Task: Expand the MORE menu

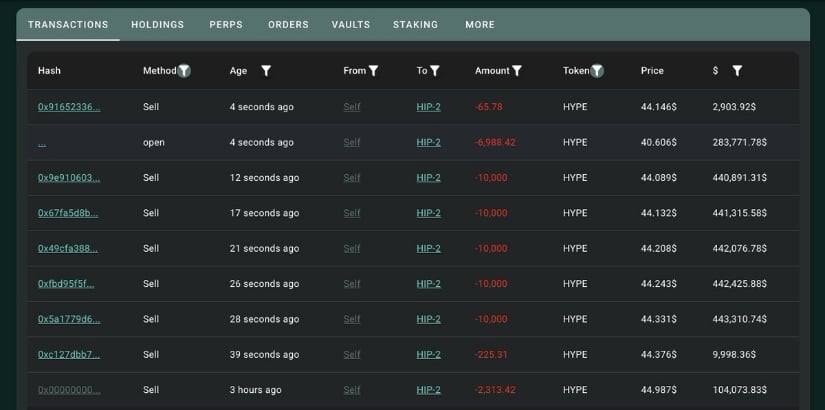Action: click(x=480, y=25)
